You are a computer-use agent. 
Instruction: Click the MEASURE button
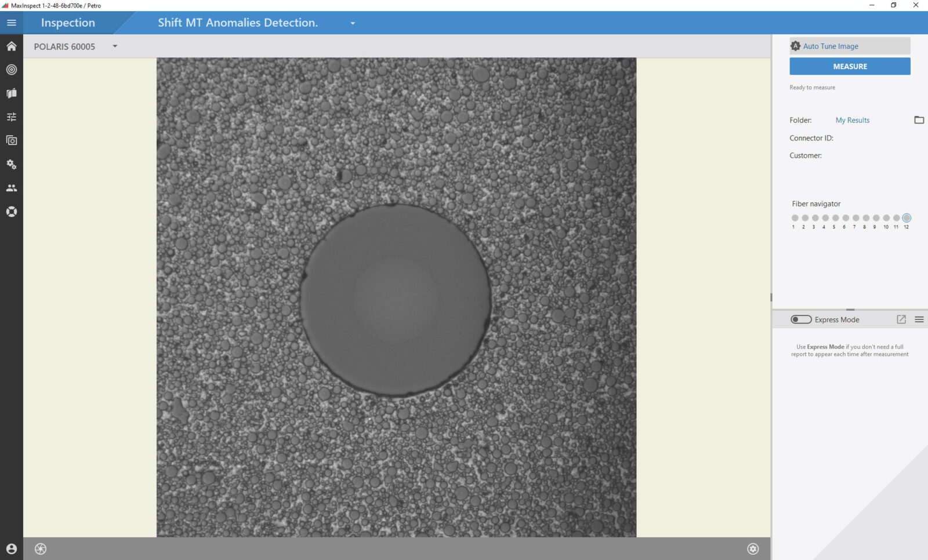tap(849, 66)
